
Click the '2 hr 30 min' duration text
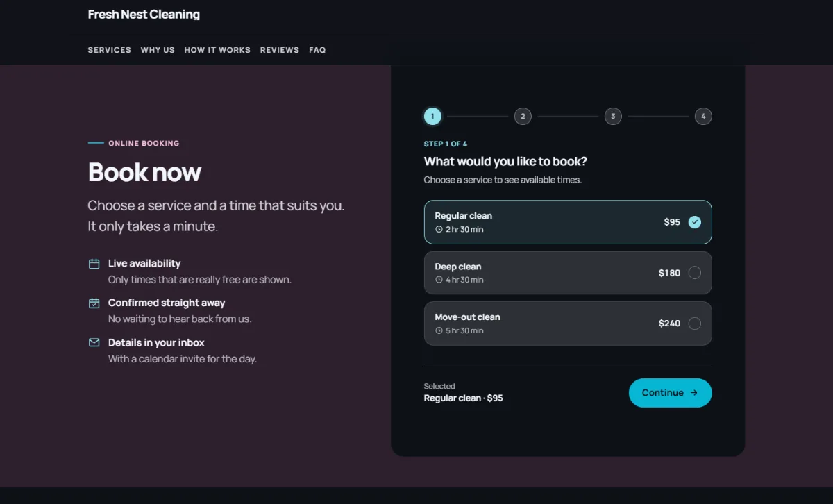pyautogui.click(x=465, y=229)
